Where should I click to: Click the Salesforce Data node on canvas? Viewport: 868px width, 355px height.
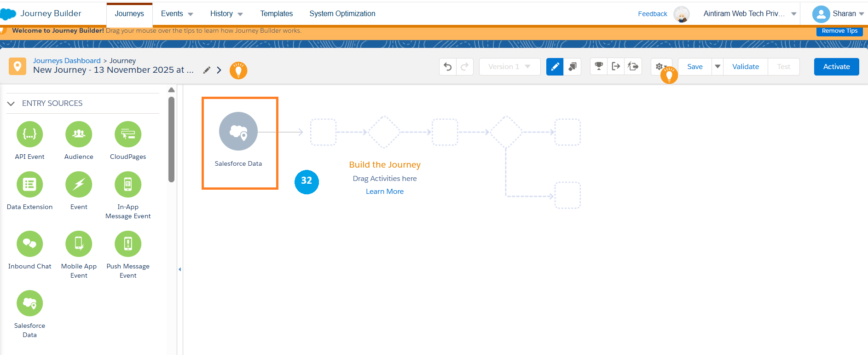(238, 132)
